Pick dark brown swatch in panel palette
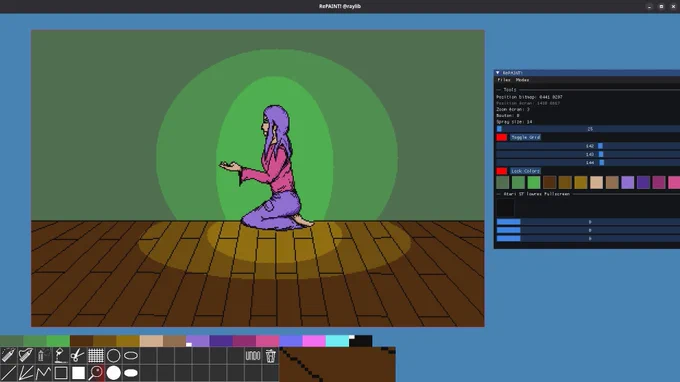This screenshot has width=680, height=382. pyautogui.click(x=549, y=183)
